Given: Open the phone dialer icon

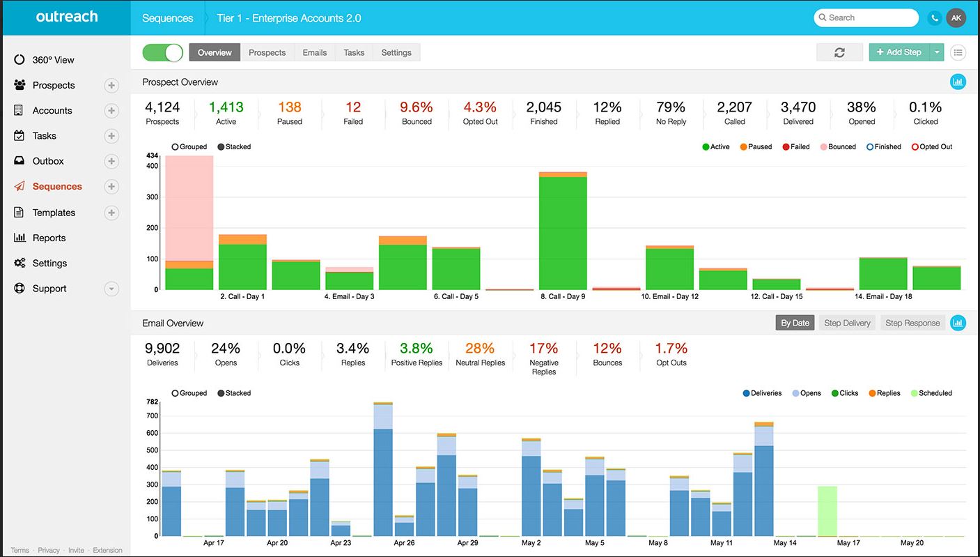Looking at the screenshot, I should [934, 18].
